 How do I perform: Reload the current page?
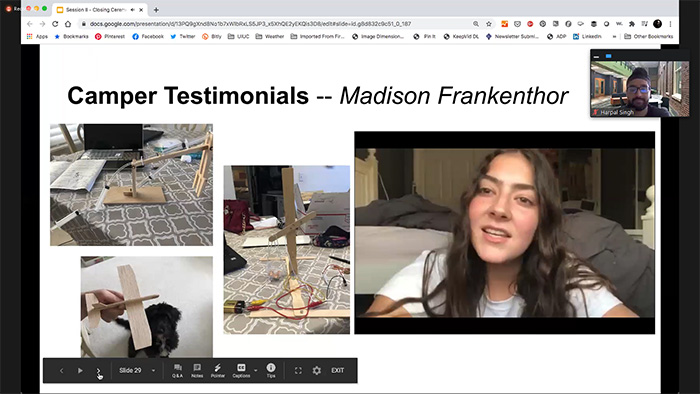pyautogui.click(x=55, y=24)
